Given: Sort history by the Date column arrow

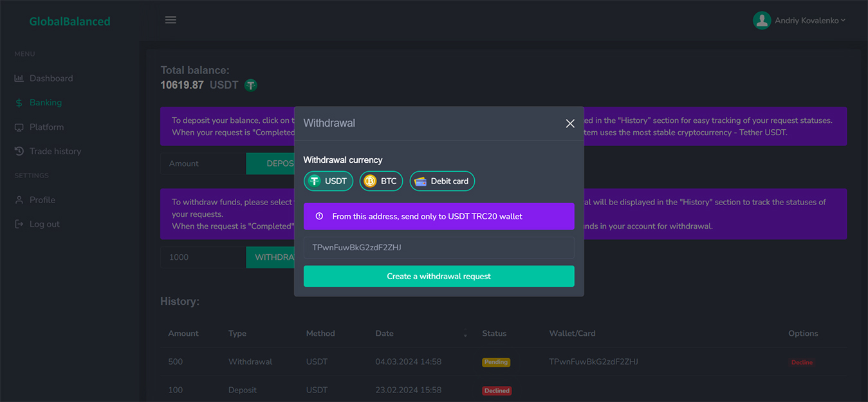Looking at the screenshot, I should (465, 334).
